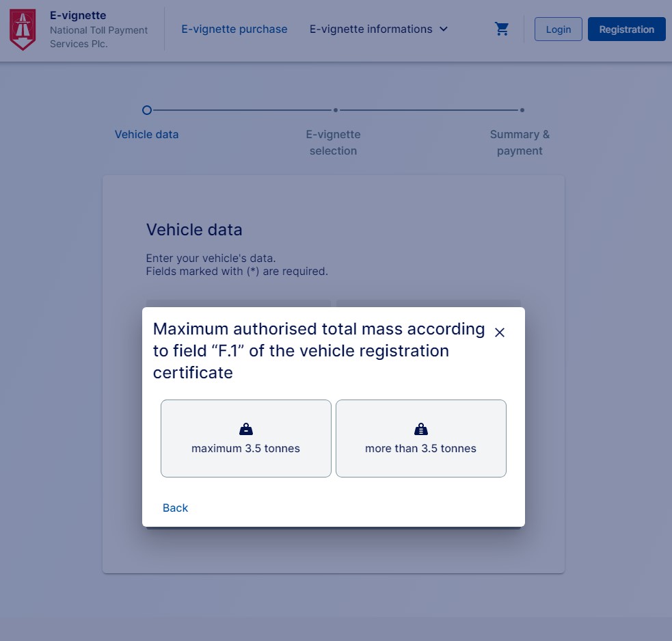672x641 pixels.
Task: Click the Vehicle data step circle
Action: pos(147,110)
